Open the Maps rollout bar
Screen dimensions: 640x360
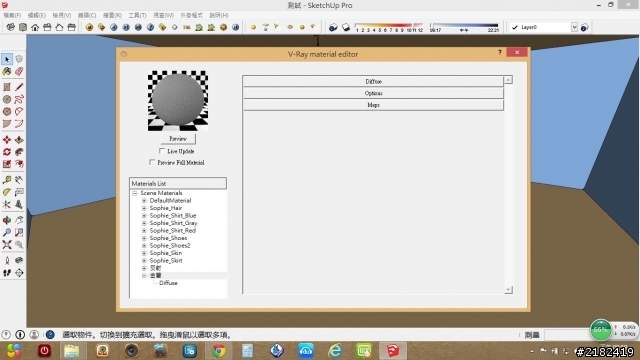(x=373, y=105)
